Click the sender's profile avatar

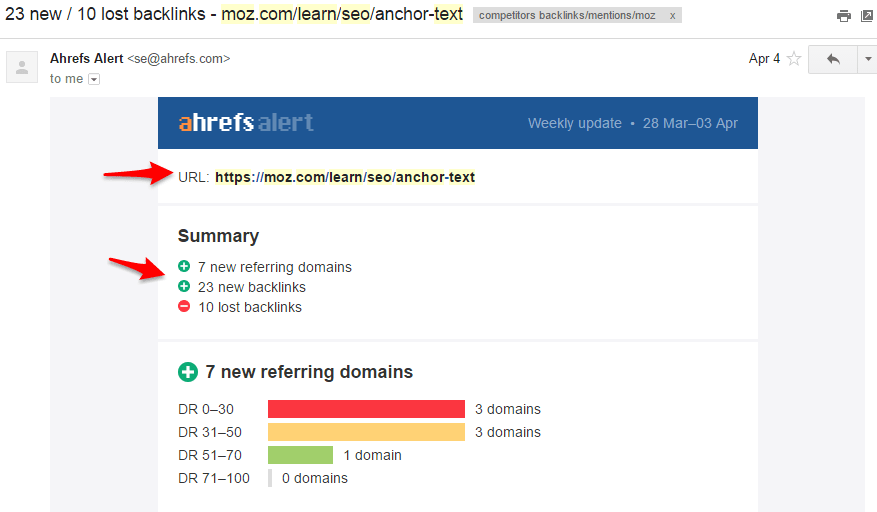tap(22, 67)
